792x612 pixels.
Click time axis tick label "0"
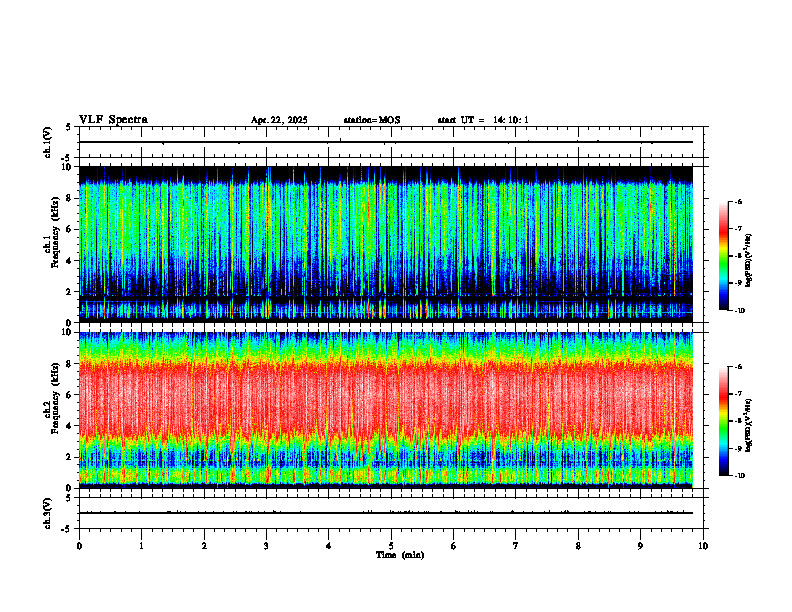79,546
